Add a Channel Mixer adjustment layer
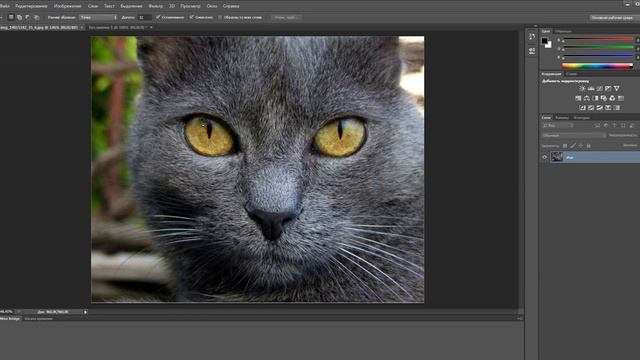Viewport: 640px width, 360px height. pos(612,98)
